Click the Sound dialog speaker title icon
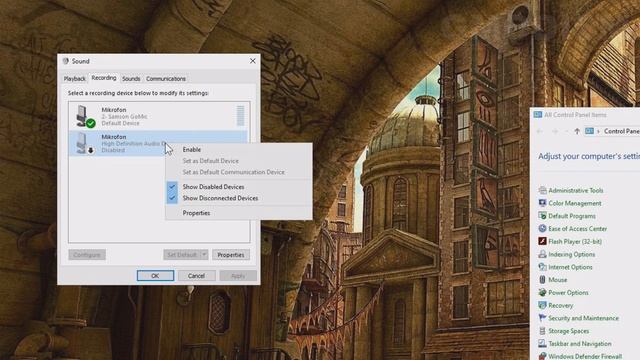640x360 pixels. click(66, 61)
